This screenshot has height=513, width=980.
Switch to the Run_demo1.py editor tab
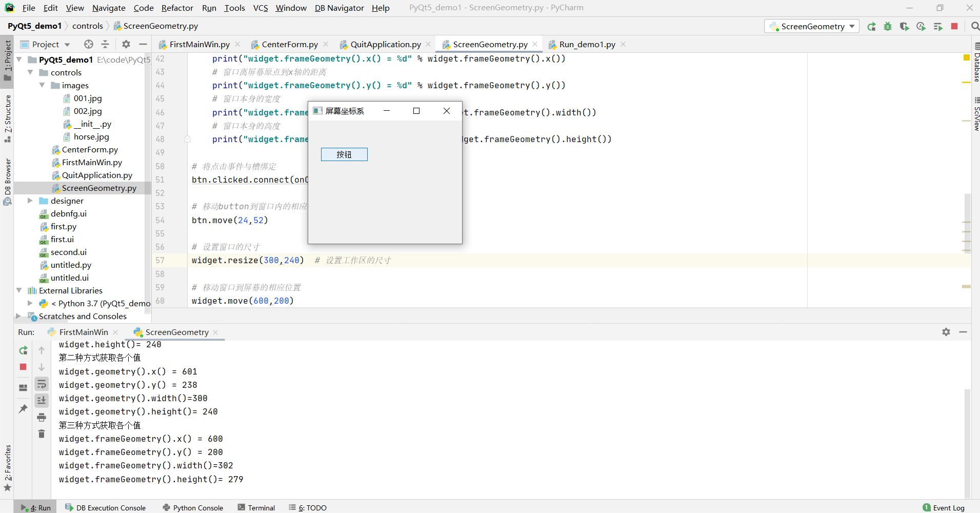click(x=587, y=44)
